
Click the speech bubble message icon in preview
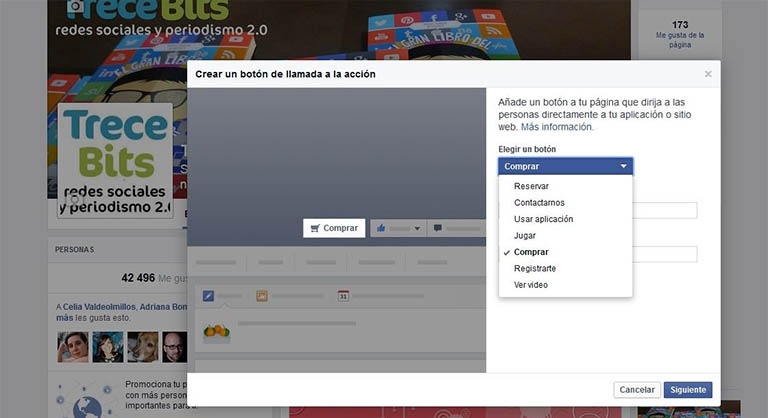click(x=438, y=228)
